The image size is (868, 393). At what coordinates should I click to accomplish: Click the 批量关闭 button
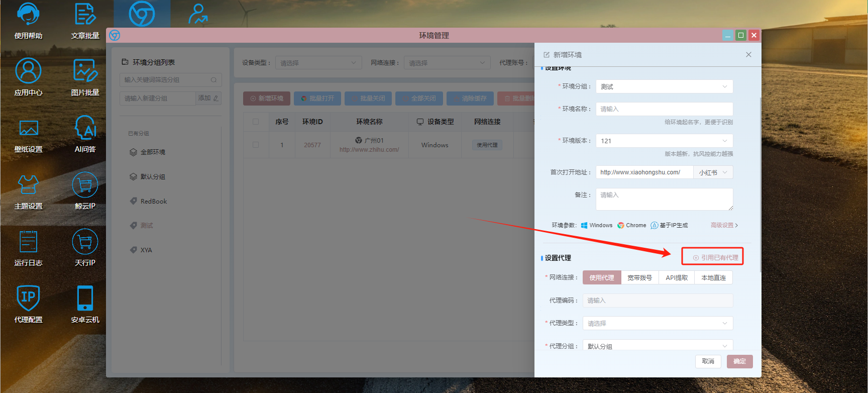pyautogui.click(x=368, y=99)
